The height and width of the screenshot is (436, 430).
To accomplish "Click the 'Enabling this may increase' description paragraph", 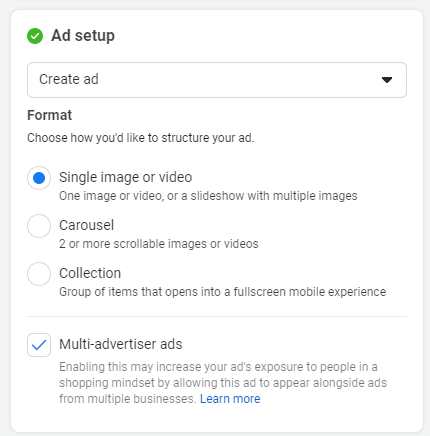I will click(223, 383).
